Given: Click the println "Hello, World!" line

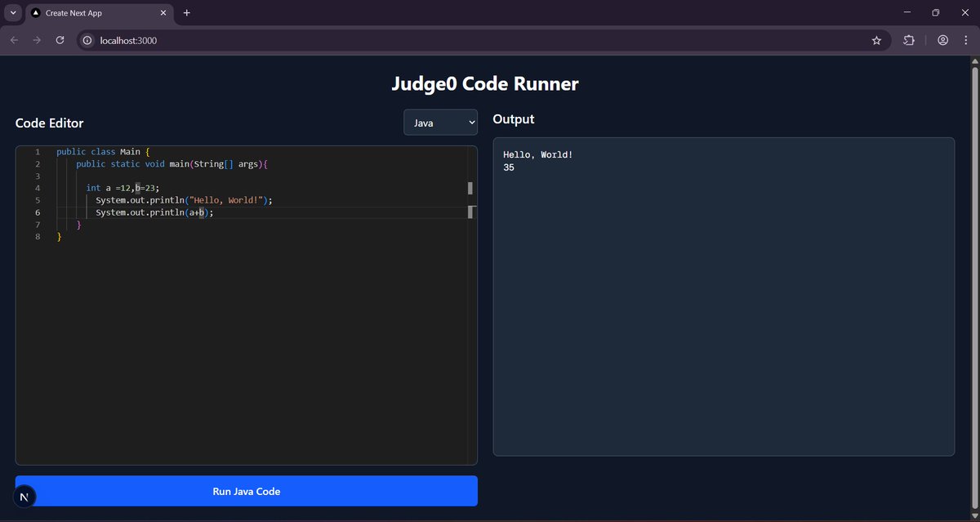Looking at the screenshot, I should click(184, 200).
